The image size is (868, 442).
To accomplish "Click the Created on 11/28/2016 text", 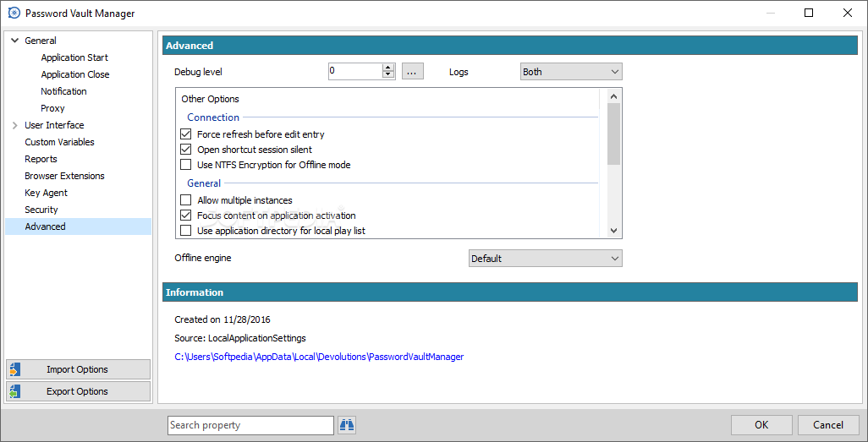I will click(222, 319).
